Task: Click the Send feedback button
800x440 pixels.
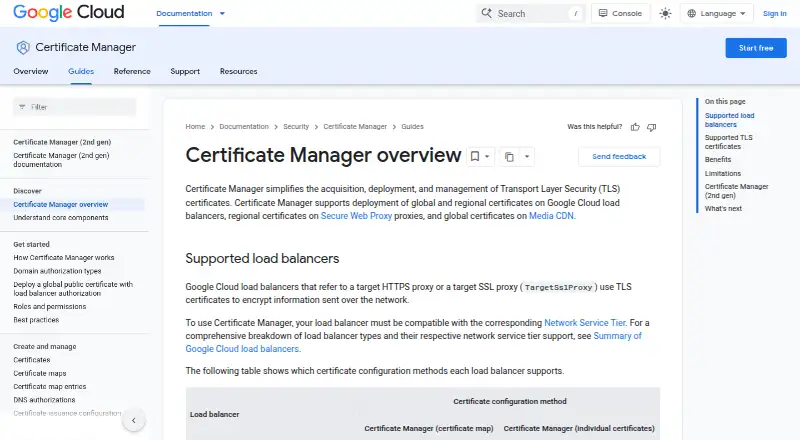Action: tap(619, 157)
